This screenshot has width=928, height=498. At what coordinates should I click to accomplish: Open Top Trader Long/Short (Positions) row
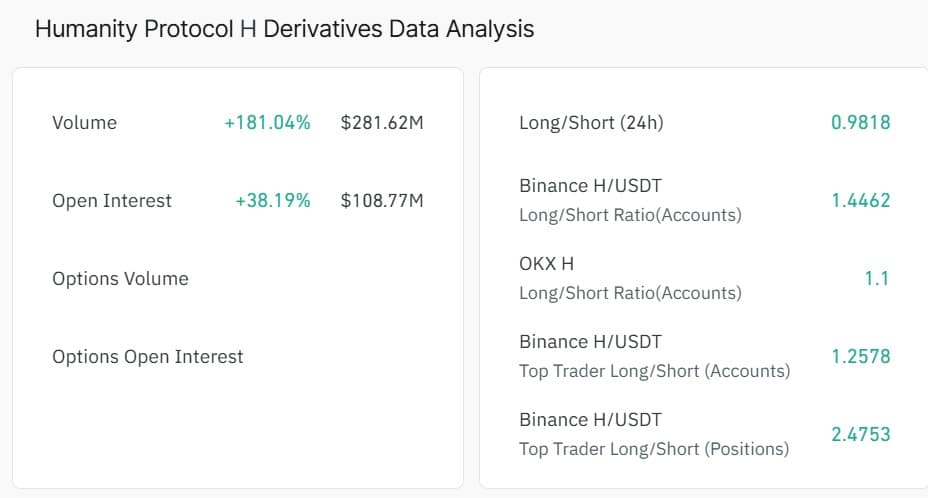704,435
